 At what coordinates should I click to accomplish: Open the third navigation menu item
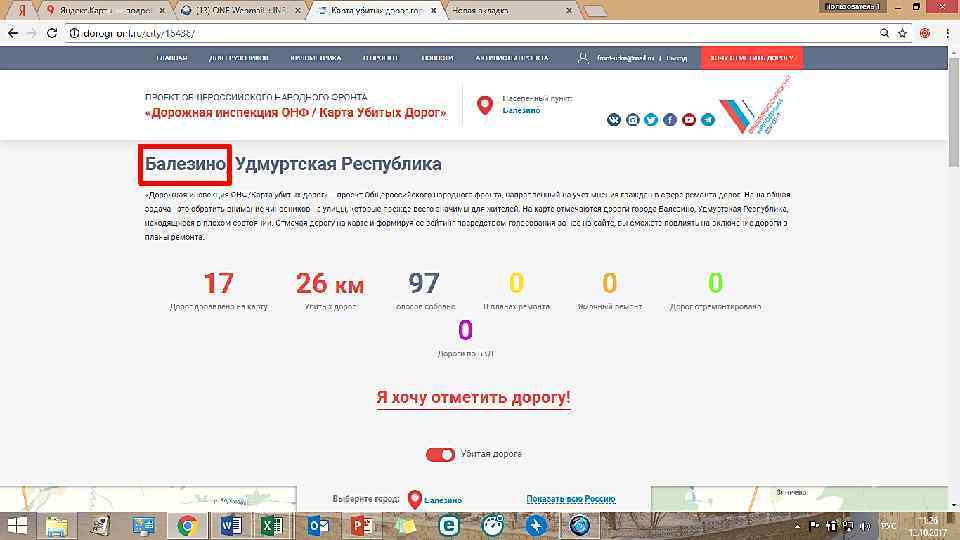tap(316, 58)
